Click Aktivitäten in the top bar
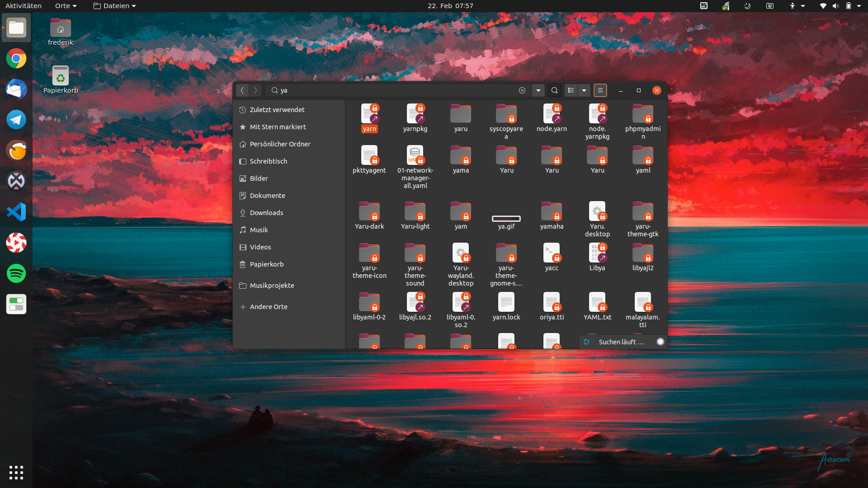 (x=24, y=6)
